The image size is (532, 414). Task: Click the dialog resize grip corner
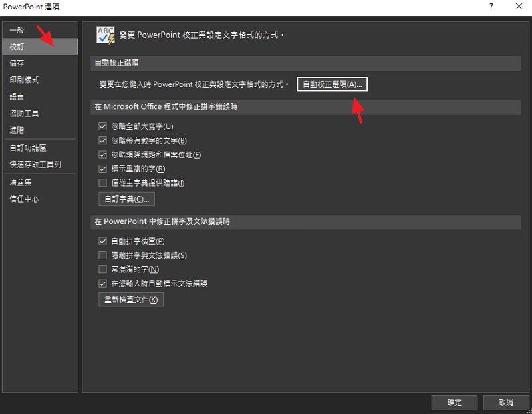pyautogui.click(x=529, y=411)
